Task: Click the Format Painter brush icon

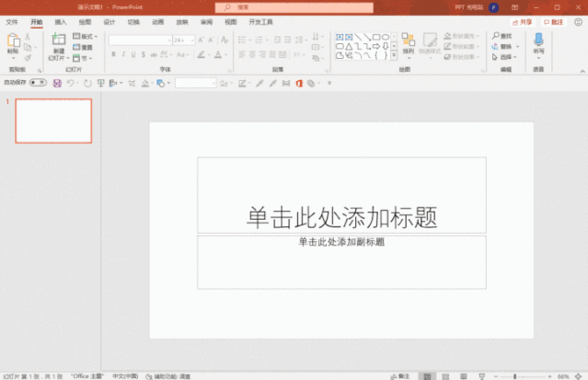Action: (x=28, y=58)
